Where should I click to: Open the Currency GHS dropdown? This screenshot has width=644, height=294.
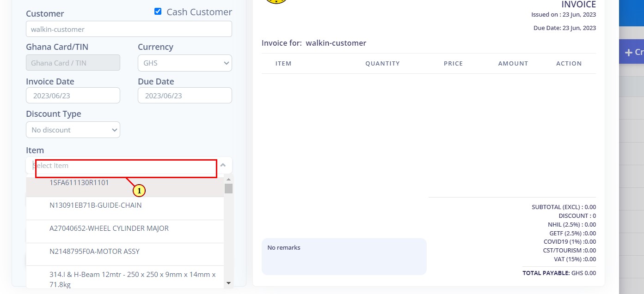click(x=185, y=63)
